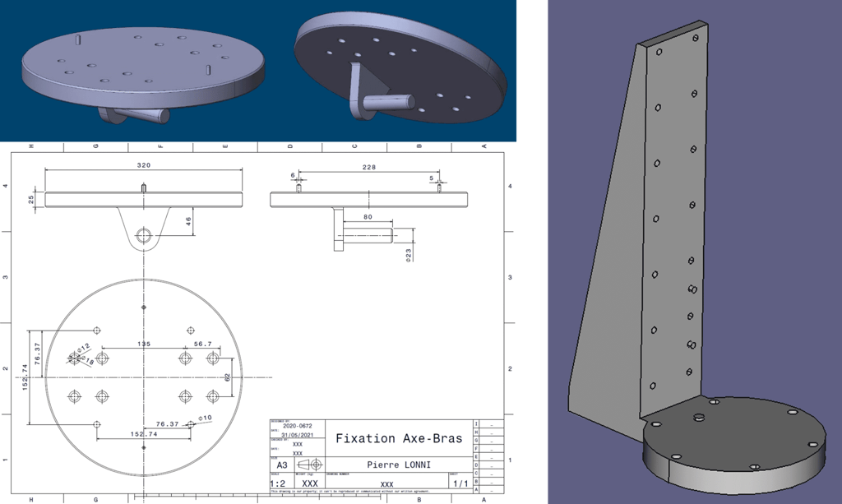Click the drawing title "Fixation Axe-Bras"

click(x=399, y=438)
